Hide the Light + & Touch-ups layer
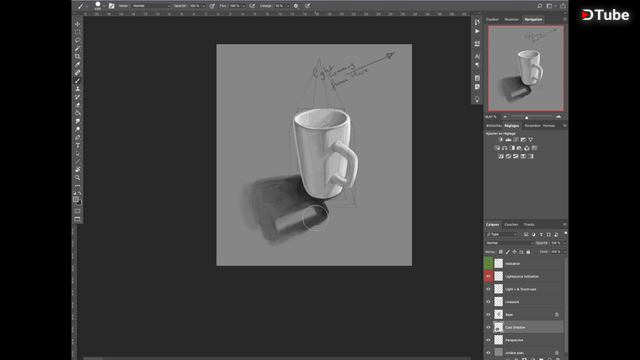 [x=488, y=289]
